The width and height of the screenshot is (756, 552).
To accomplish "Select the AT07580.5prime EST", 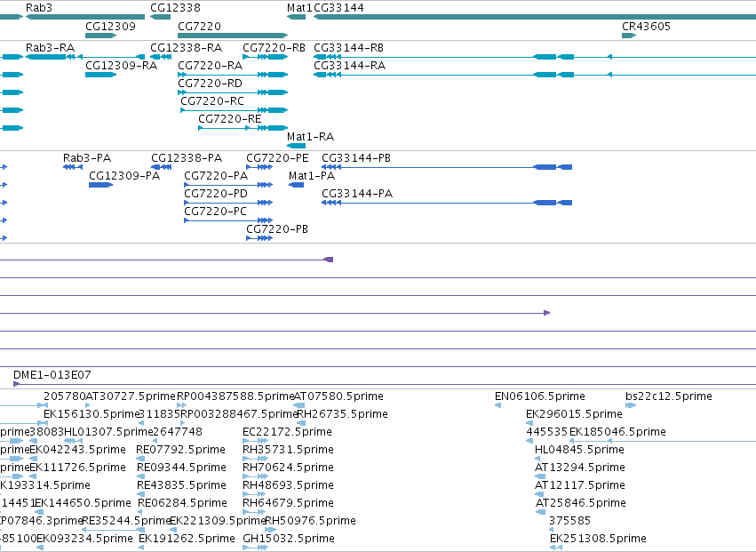I will point(298,405).
